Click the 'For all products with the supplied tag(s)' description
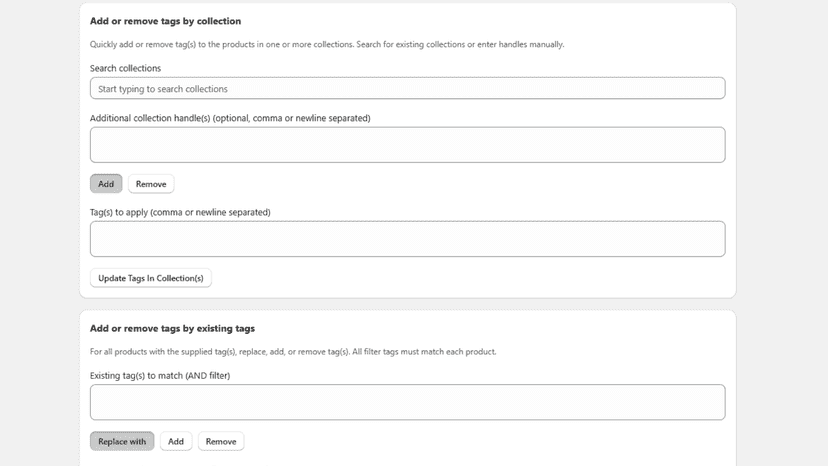This screenshot has width=828, height=466. 293,352
